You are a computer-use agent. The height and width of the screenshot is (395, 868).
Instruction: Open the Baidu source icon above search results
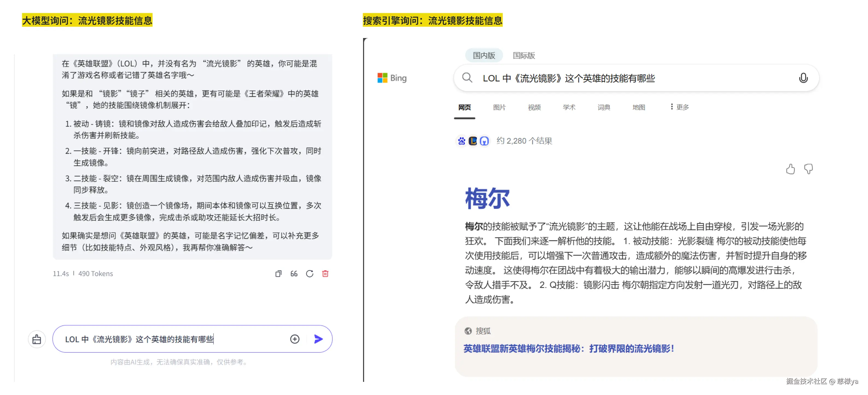461,141
